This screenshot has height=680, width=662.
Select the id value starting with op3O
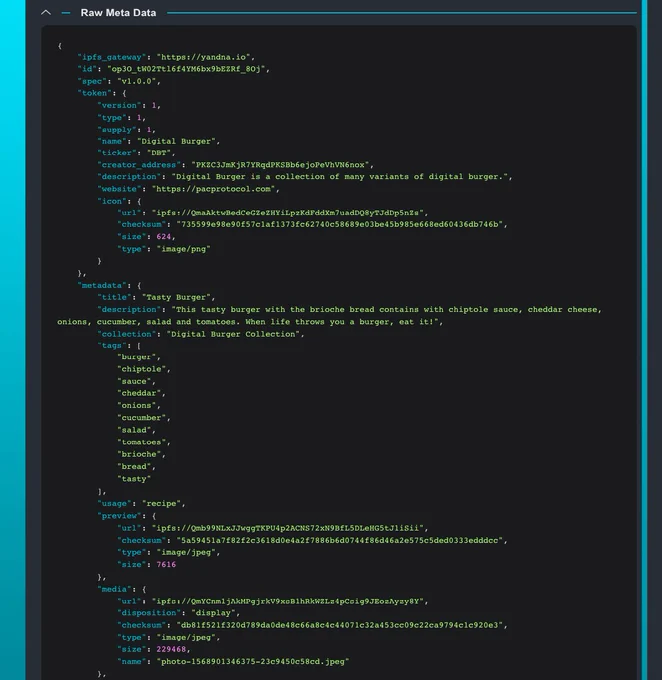click(186, 69)
